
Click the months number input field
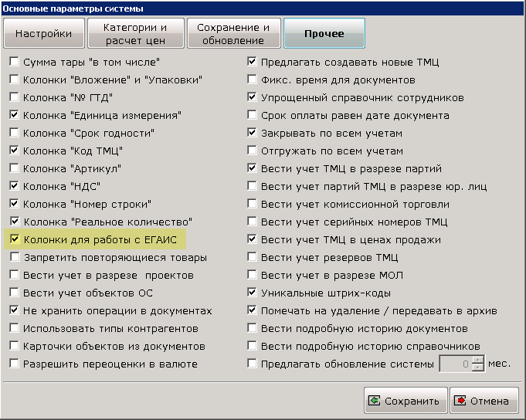(x=456, y=364)
